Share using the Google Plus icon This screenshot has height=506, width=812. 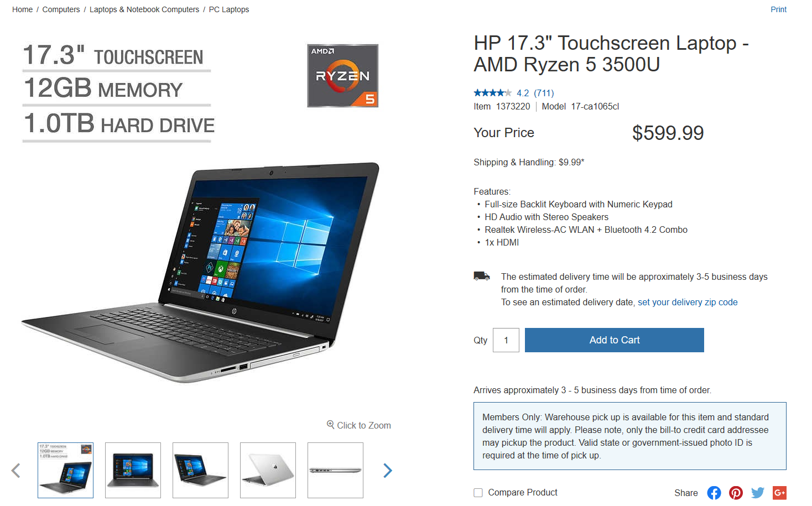click(x=779, y=493)
